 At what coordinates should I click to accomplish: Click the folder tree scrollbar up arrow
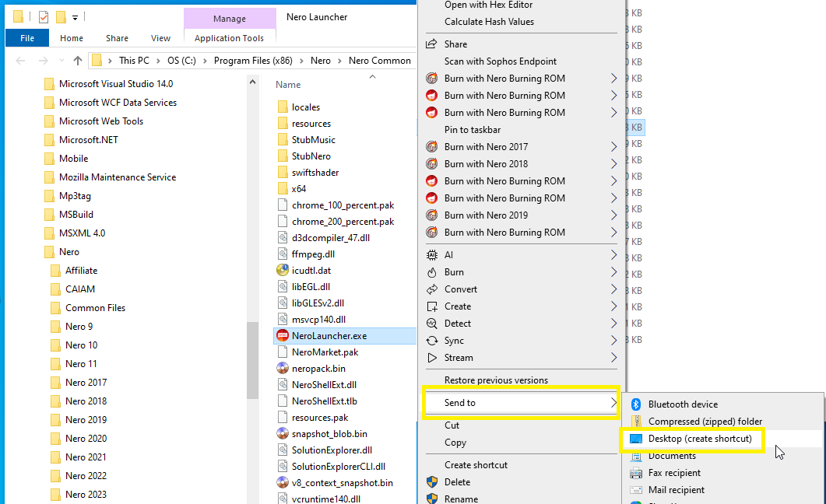point(252,82)
